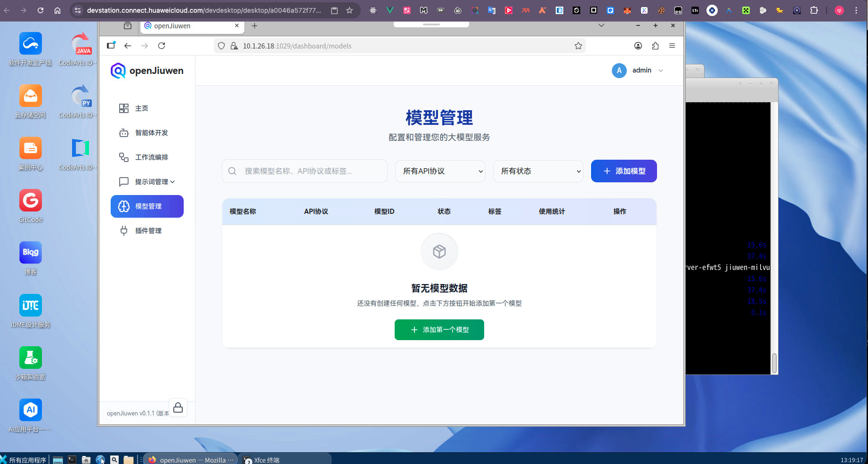Image resolution: width=868 pixels, height=464 pixels.
Task: Open Firefox extensions puzzle icon
Action: (x=655, y=46)
